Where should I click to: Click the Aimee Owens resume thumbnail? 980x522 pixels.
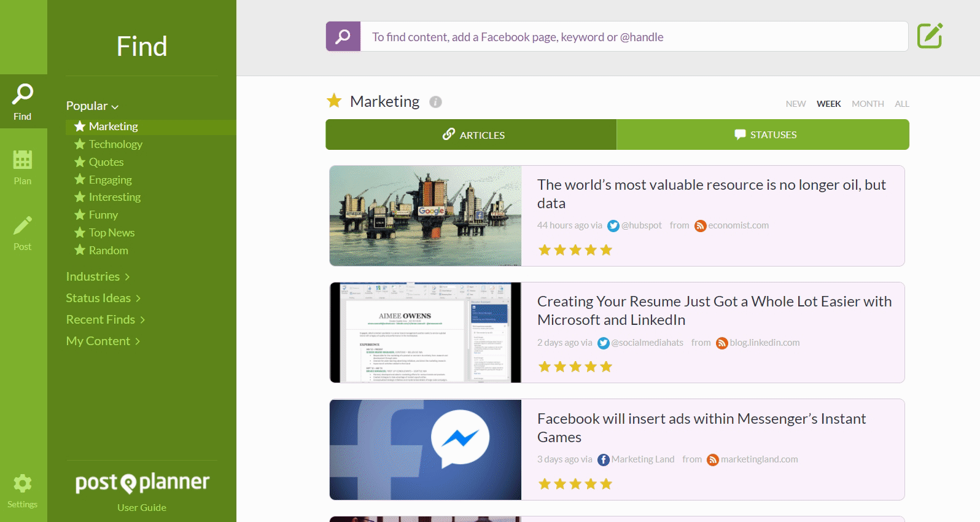click(x=426, y=332)
